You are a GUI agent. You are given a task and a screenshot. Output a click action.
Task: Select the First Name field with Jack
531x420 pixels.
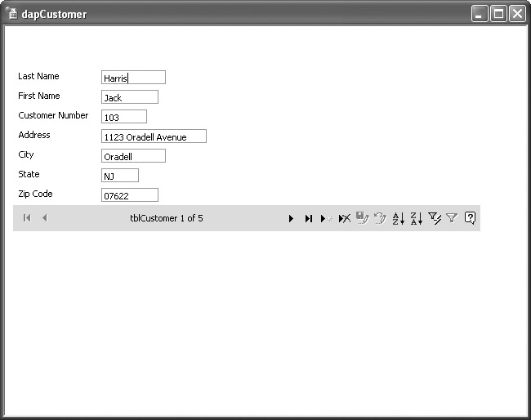point(129,97)
